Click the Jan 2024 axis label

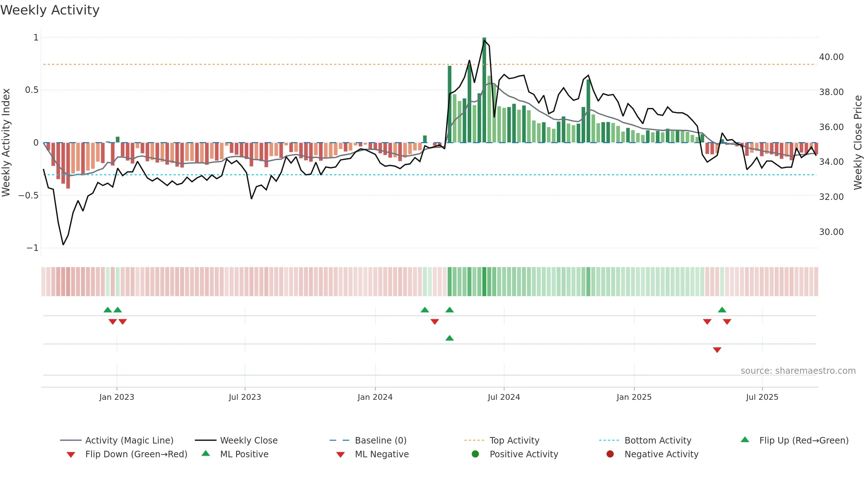click(375, 397)
